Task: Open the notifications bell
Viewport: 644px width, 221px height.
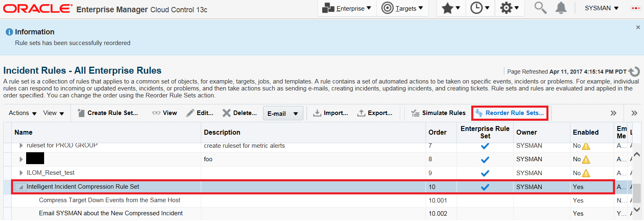Action: pos(561,8)
